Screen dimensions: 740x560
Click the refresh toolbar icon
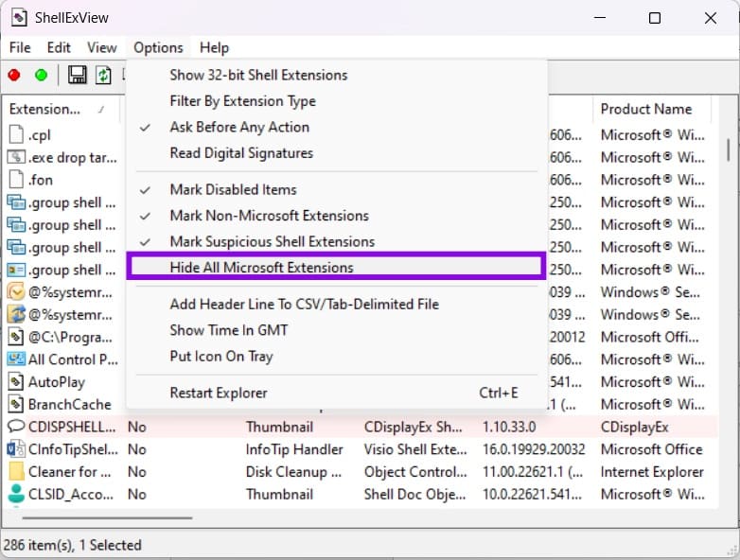(103, 75)
